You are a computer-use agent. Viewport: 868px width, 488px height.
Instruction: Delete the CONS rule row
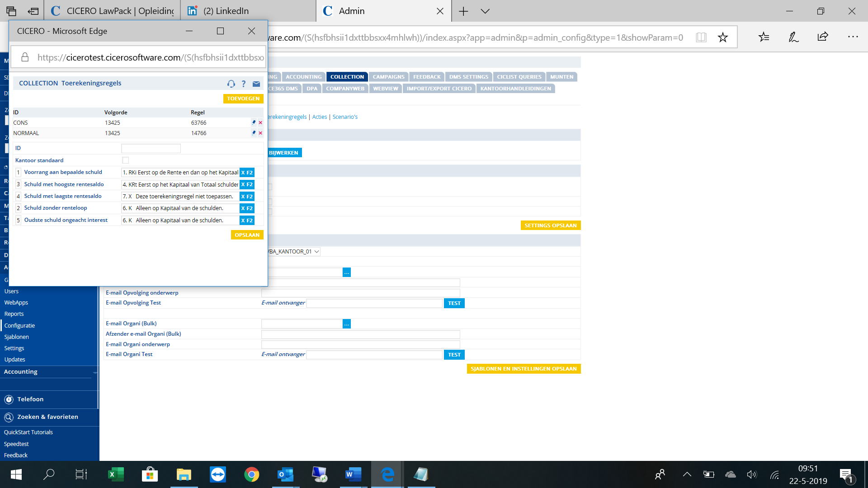[260, 122]
